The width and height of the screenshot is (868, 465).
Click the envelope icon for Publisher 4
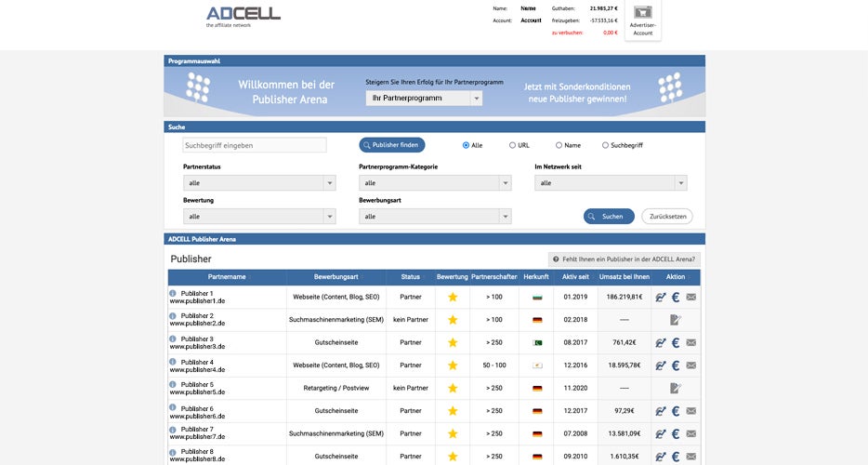[x=690, y=365]
